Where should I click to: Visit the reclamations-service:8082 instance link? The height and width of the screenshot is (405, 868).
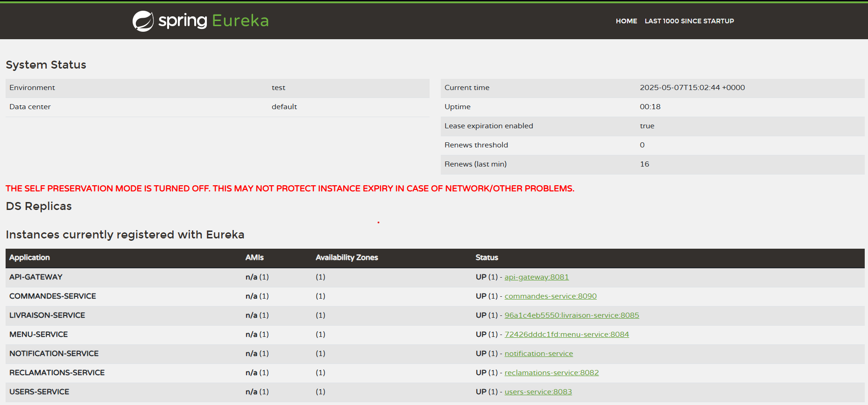click(551, 373)
